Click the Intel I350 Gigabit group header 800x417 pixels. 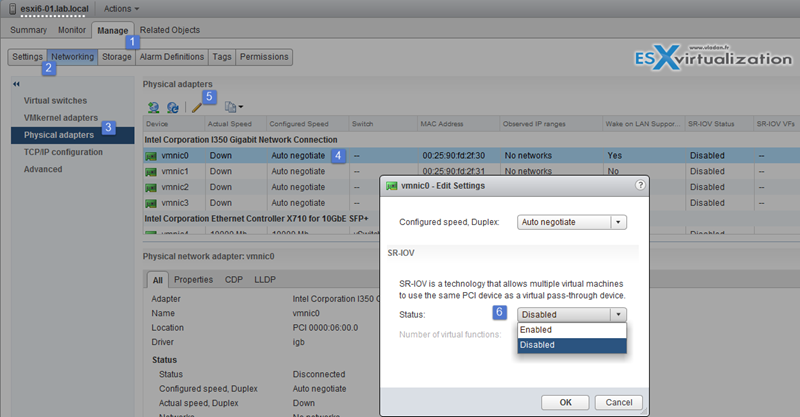pyautogui.click(x=241, y=140)
